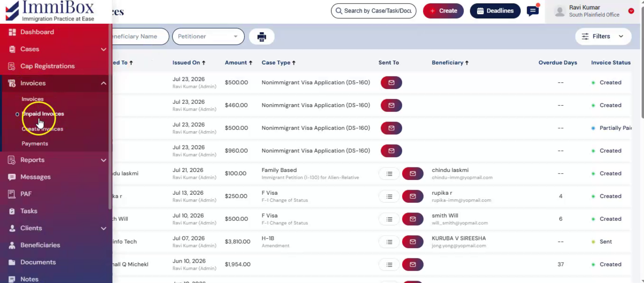
Task: Click the Tasks clipboard icon
Action: pyautogui.click(x=12, y=211)
